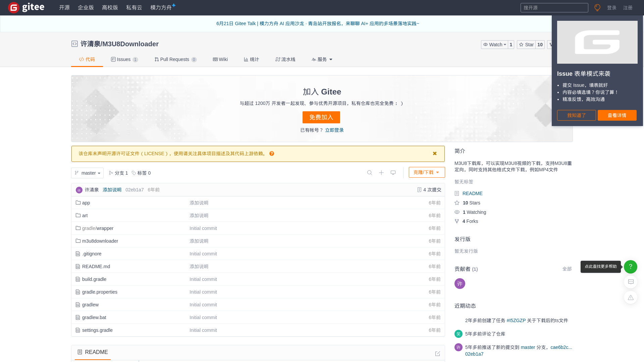Open the 克隆/下载 dropdown
The image size is (644, 362).
coord(427,172)
